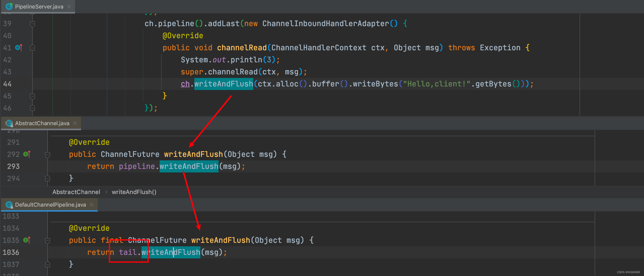This screenshot has height=276, width=644.
Task: Click the implements gutter icon on line 1035
Action: 27,240
